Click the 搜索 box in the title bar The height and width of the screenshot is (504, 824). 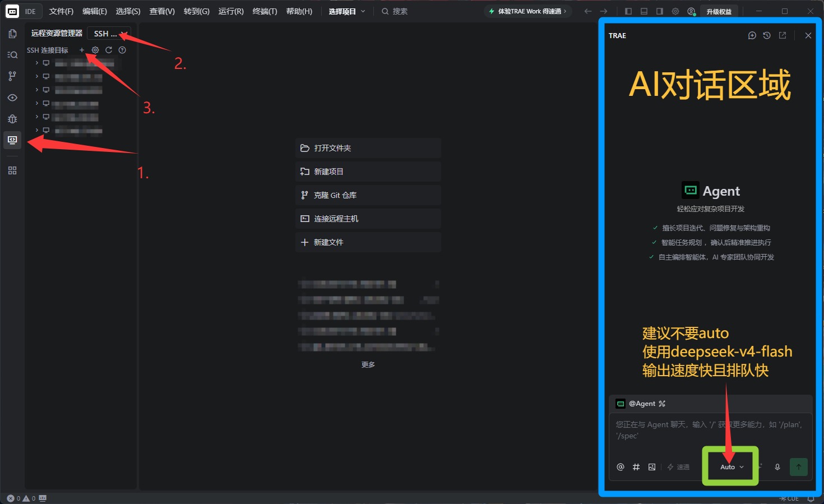pyautogui.click(x=395, y=11)
